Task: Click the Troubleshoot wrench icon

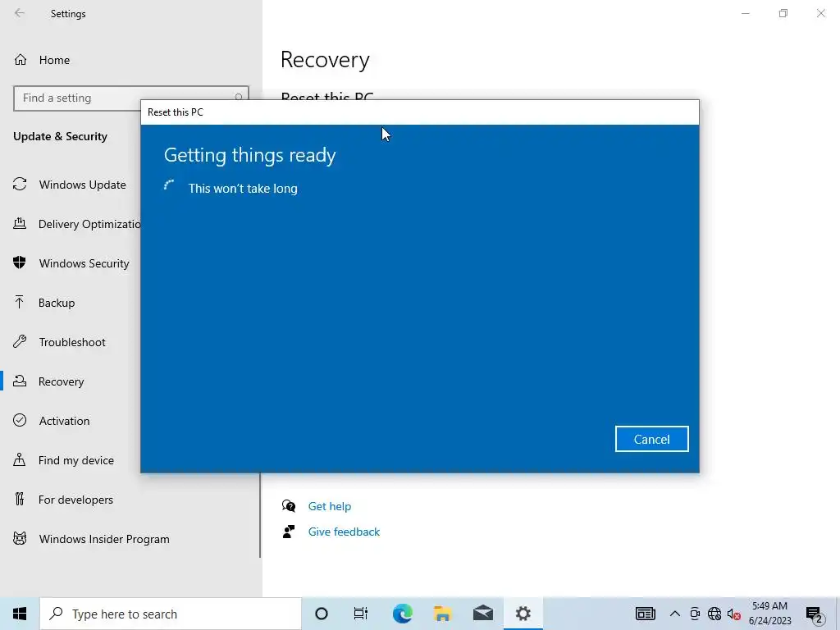Action: pyautogui.click(x=20, y=341)
